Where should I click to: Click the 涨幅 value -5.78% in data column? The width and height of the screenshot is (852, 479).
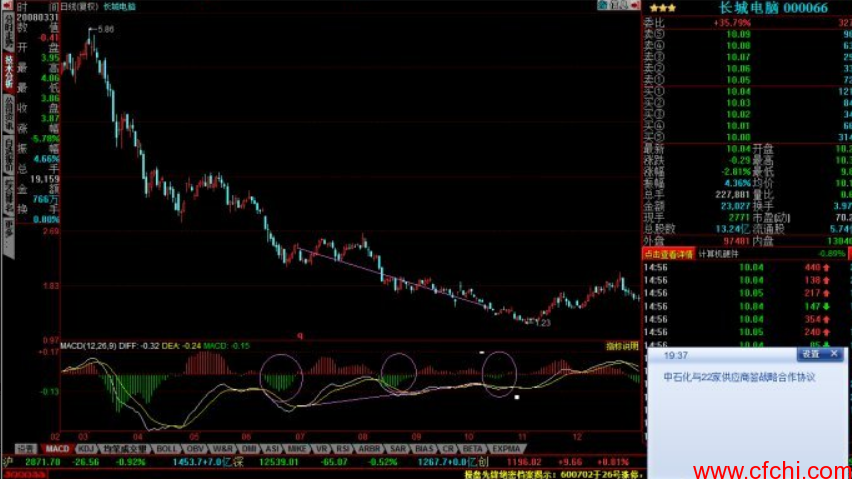coord(45,138)
